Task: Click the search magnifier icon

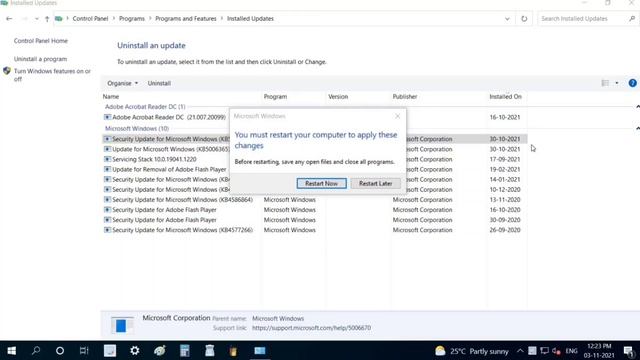Action: [x=632, y=19]
